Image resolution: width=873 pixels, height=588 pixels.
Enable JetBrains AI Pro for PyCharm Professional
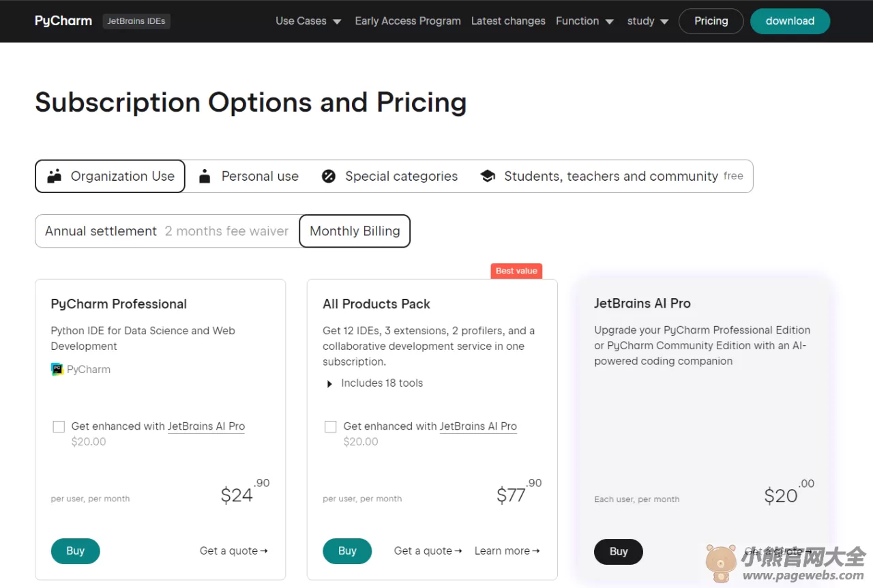59,426
